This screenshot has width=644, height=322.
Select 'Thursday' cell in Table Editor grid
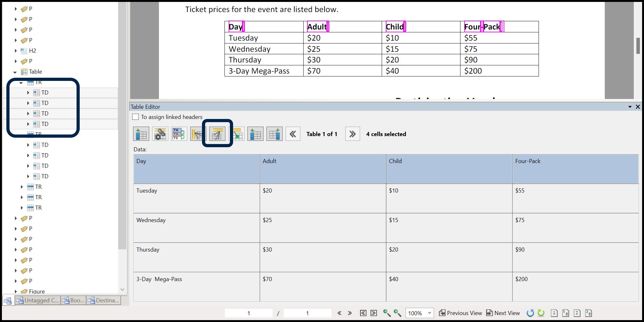(197, 257)
